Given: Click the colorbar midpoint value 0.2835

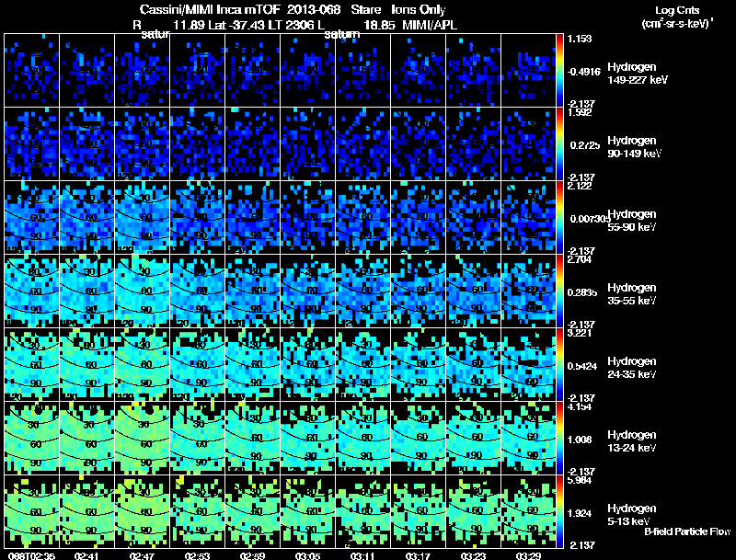Looking at the screenshot, I should click(x=583, y=292).
